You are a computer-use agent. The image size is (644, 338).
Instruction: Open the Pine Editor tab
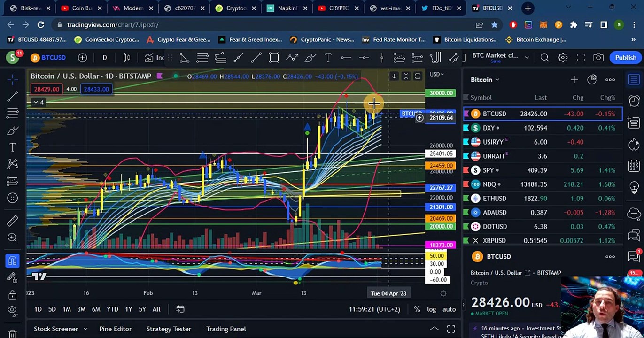tap(115, 329)
